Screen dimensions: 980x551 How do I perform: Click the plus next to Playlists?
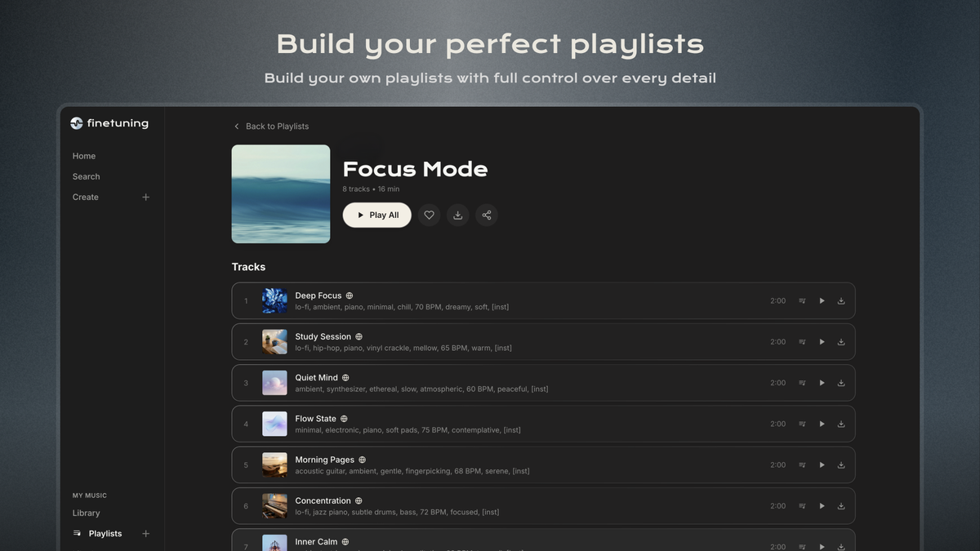click(x=145, y=533)
